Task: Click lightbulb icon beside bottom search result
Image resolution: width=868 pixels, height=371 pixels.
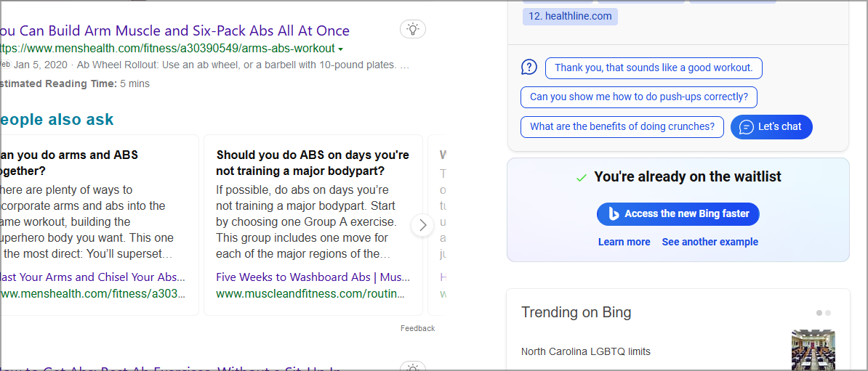Action: 412,367
